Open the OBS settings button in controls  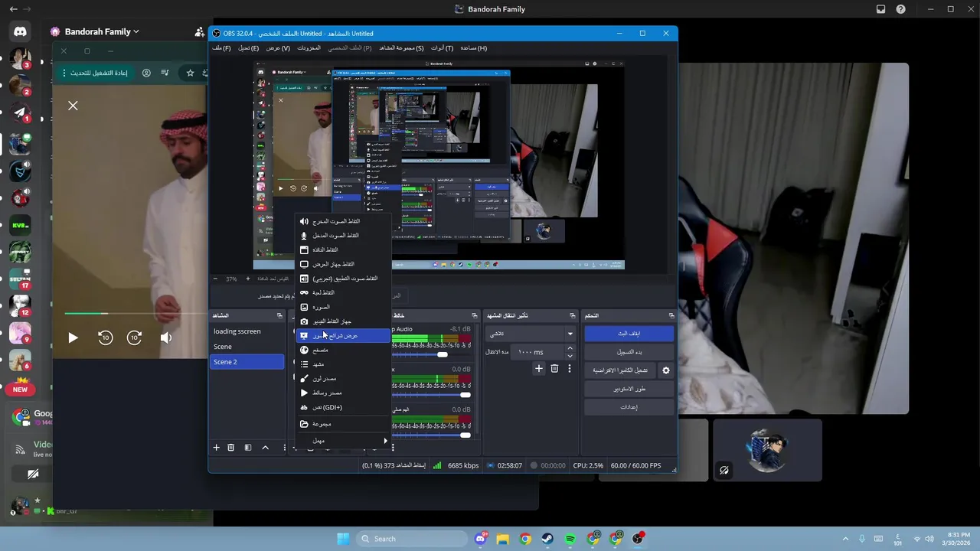click(629, 407)
